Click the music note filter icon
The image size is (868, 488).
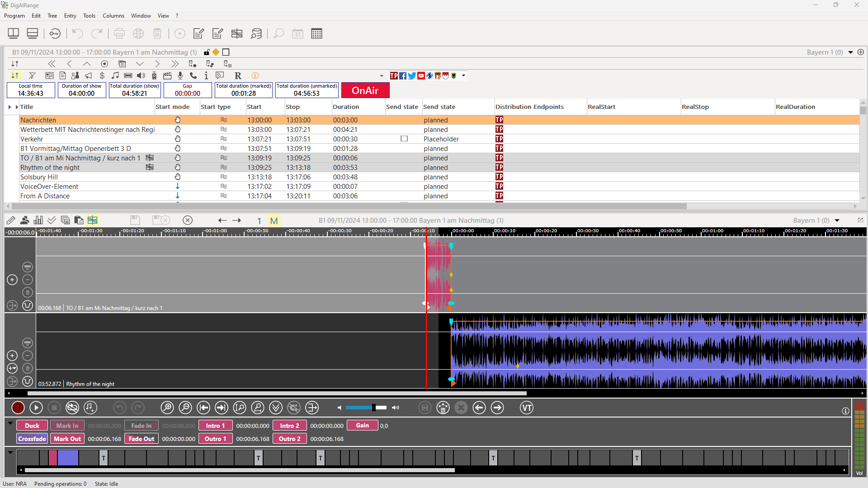pyautogui.click(x=115, y=75)
